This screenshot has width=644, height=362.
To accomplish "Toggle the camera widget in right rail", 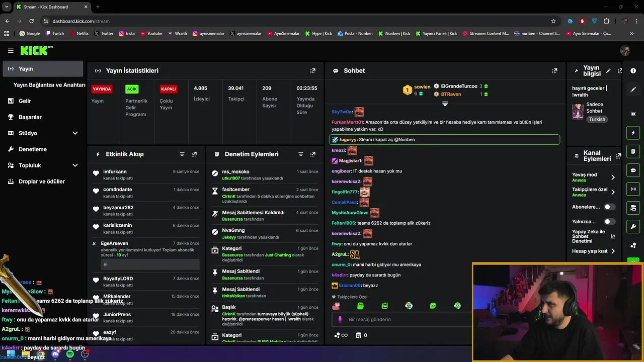I will click(x=633, y=208).
